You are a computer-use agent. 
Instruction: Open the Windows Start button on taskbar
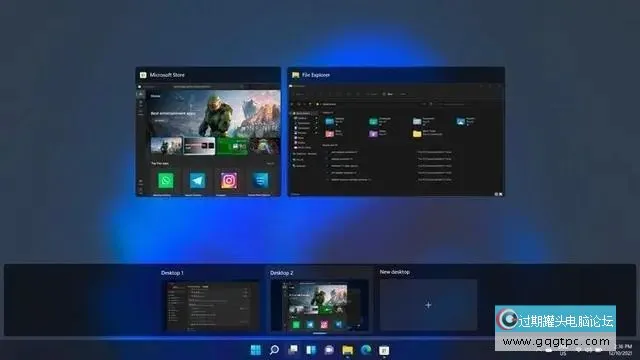coord(256,350)
